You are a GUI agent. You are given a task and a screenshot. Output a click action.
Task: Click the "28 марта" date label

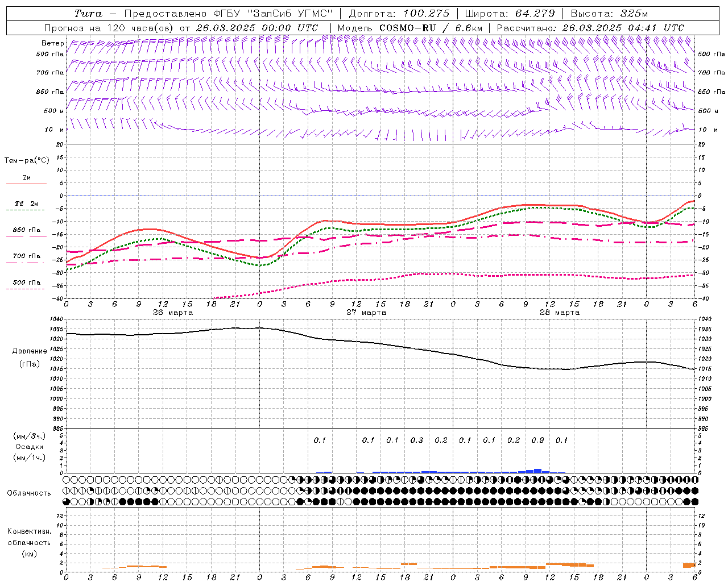click(x=560, y=313)
